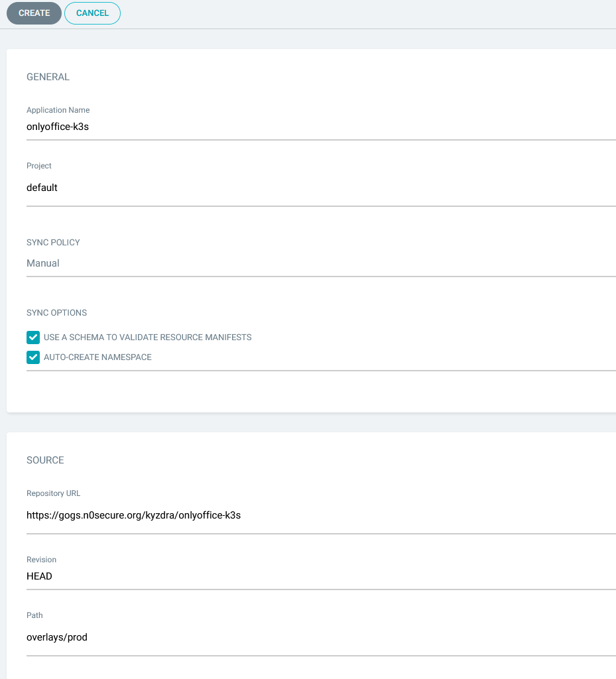Click the Application Name label
The width and height of the screenshot is (616, 679).
tap(58, 110)
